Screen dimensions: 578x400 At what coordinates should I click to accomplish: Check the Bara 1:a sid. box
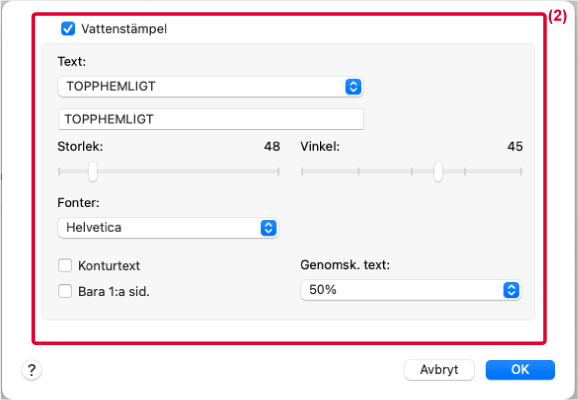tap(65, 291)
